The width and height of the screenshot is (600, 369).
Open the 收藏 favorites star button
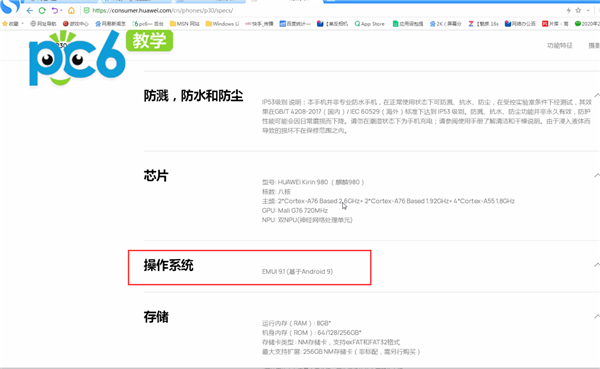[x=11, y=24]
